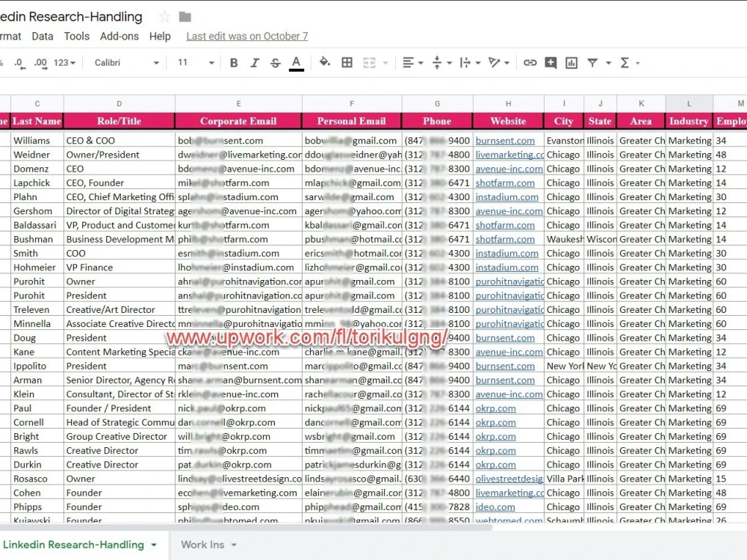Open olivestreetdesign link in Rosasco row

click(x=509, y=479)
